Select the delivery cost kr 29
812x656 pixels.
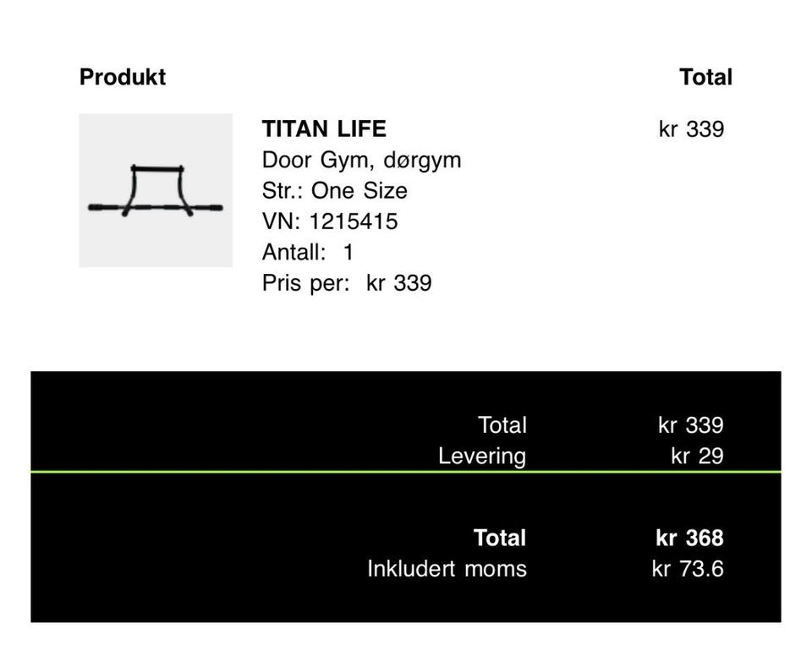(x=697, y=456)
